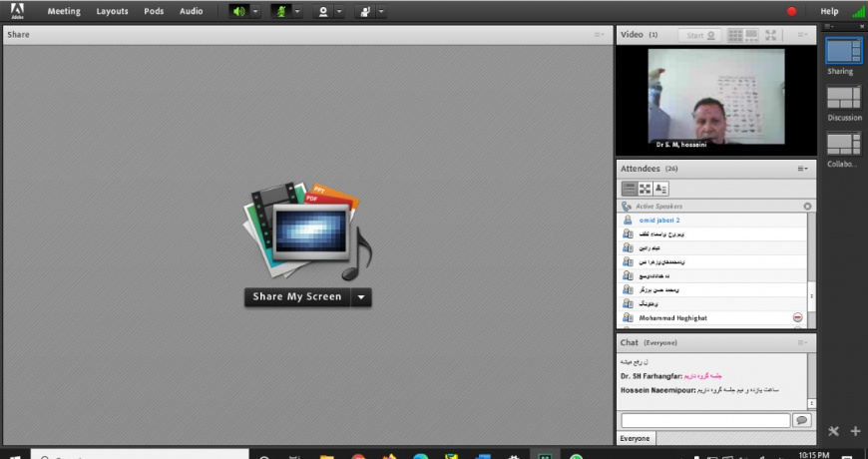The height and width of the screenshot is (459, 868).
Task: Click the red recording indicator
Action: (791, 11)
